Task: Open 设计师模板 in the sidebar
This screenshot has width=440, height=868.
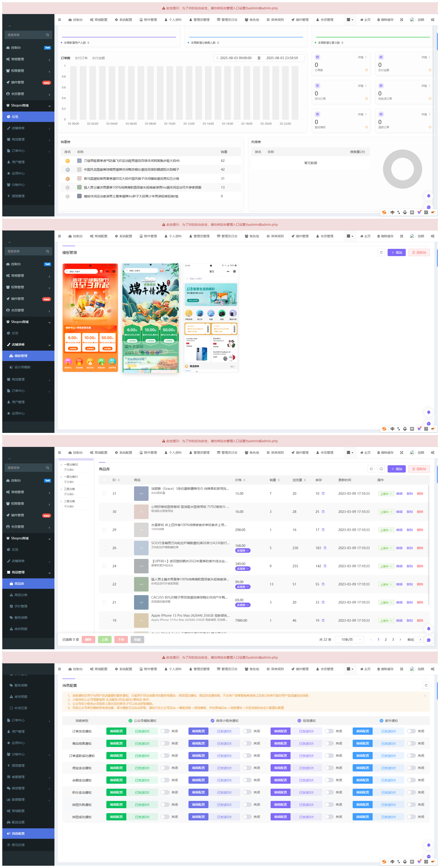Action: pos(22,367)
